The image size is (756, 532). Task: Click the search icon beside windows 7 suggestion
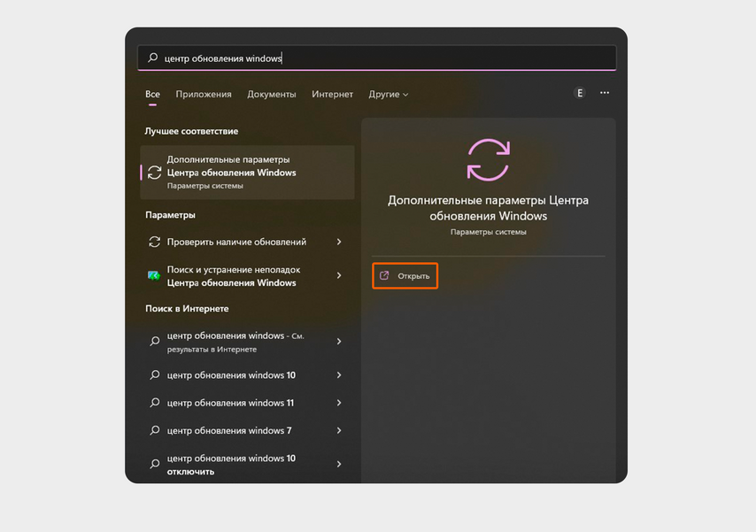[x=154, y=430]
